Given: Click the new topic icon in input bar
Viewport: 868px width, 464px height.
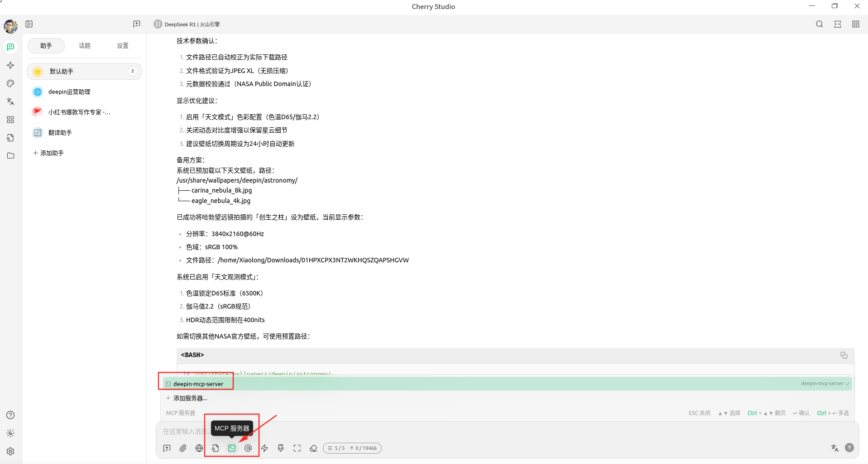Looking at the screenshot, I should point(167,448).
